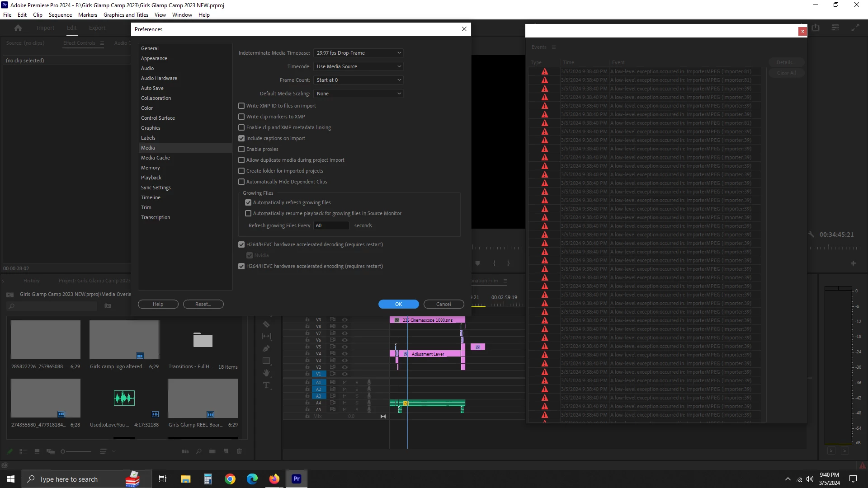This screenshot has width=868, height=488.
Task: Select the Type tool
Action: coord(266,385)
